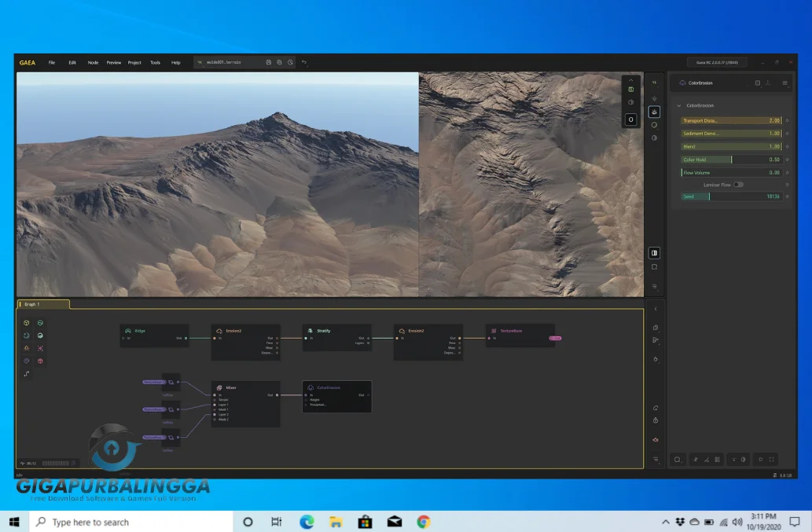Open the Help menu
The width and height of the screenshot is (812, 532).
point(176,63)
